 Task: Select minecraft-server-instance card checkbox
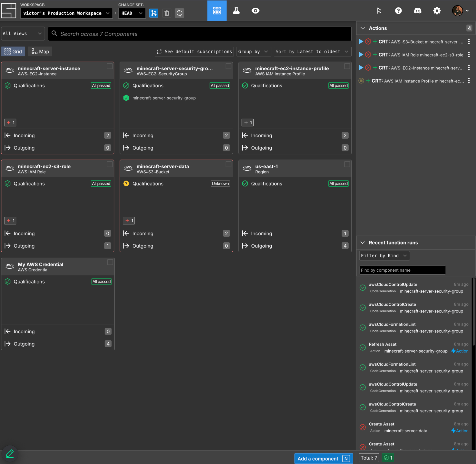(x=110, y=66)
